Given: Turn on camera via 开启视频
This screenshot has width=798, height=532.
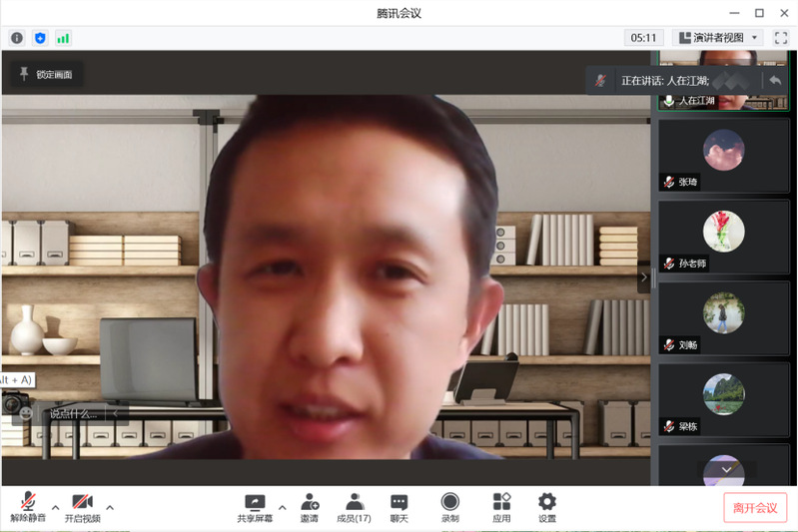Looking at the screenshot, I should (x=82, y=507).
